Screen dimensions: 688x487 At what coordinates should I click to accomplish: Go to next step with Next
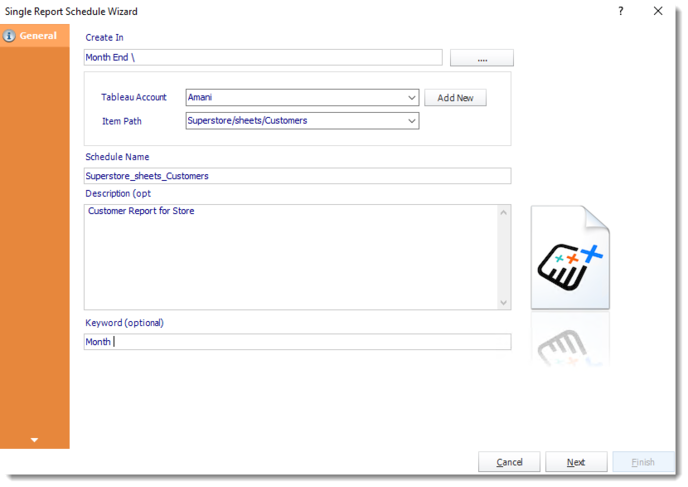pyautogui.click(x=576, y=462)
